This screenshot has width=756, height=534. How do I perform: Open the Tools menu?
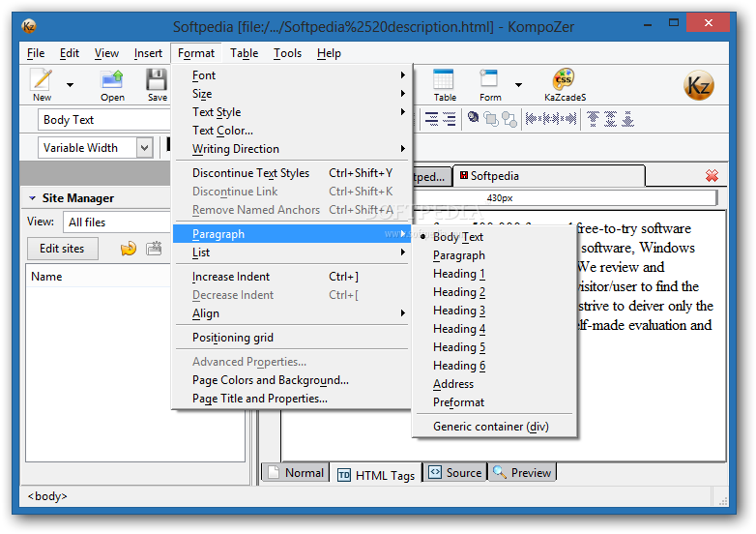pos(287,53)
